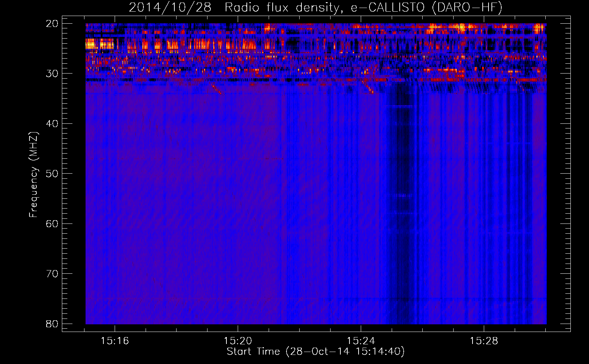Click the time tick label 15:28
589x364 pixels.
pyautogui.click(x=484, y=341)
